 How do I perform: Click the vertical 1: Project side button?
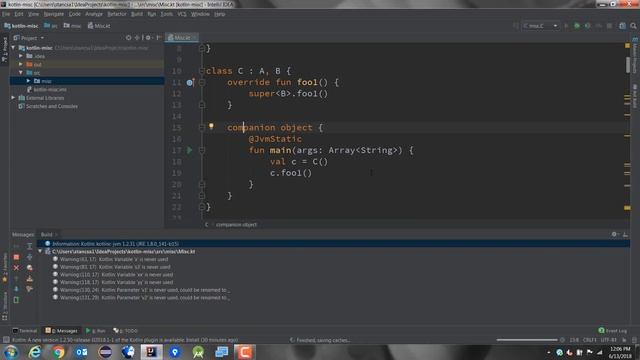(x=4, y=49)
